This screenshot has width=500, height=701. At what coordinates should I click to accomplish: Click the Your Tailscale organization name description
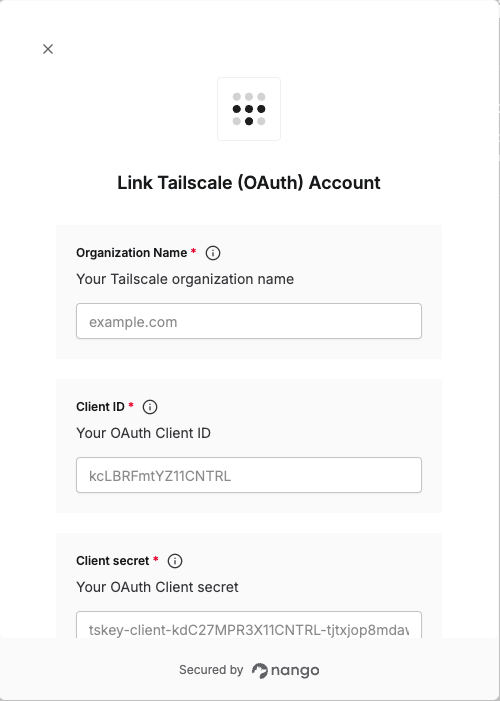[185, 279]
